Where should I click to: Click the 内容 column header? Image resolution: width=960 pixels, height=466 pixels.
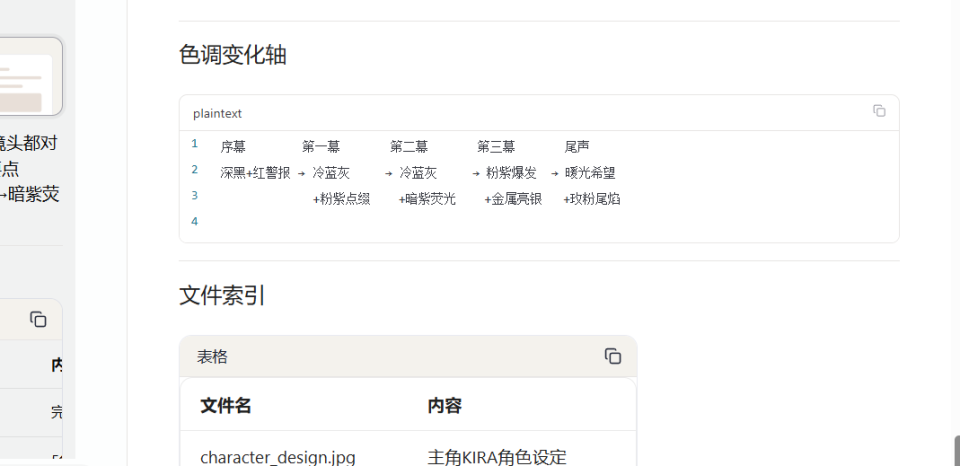click(444, 405)
